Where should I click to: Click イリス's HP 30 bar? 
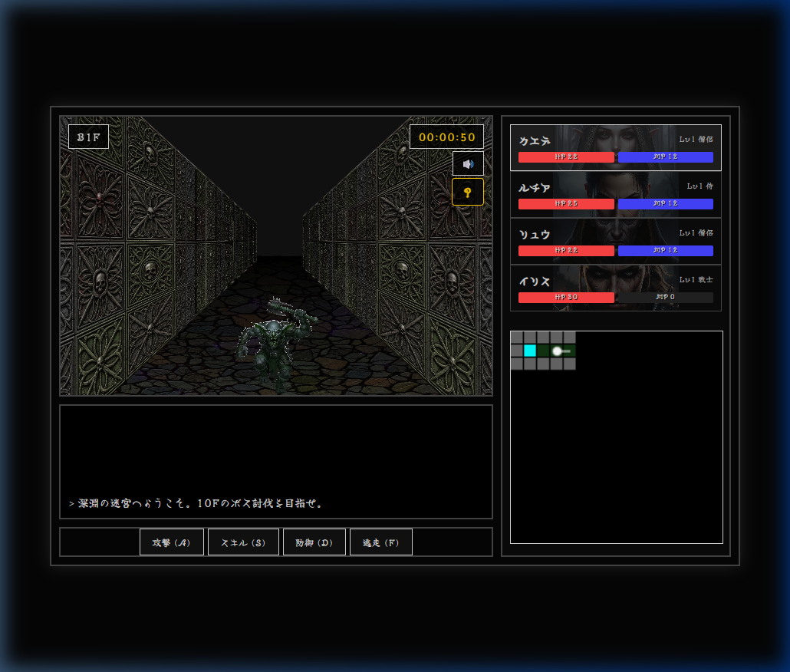tap(566, 297)
